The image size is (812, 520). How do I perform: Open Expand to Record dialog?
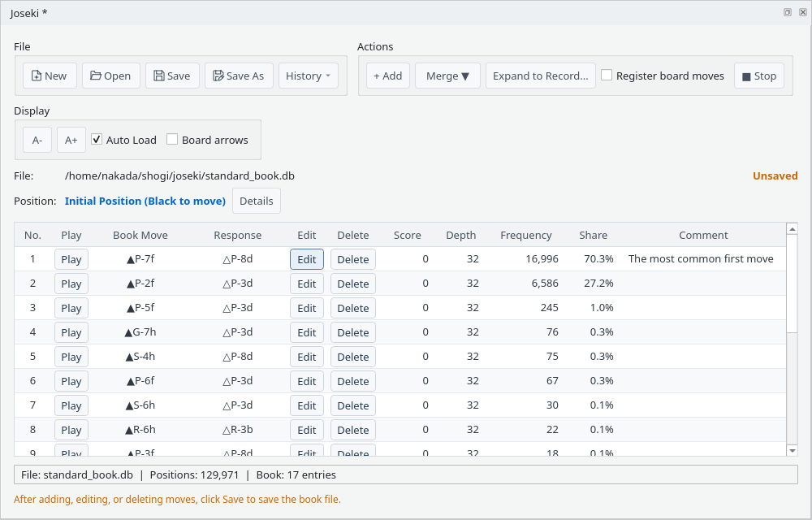coord(540,76)
